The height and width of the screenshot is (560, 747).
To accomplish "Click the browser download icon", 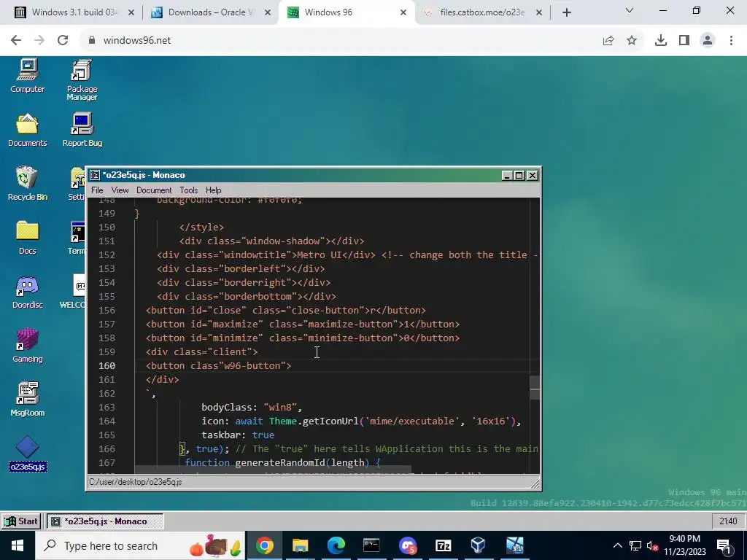I will pos(661,41).
